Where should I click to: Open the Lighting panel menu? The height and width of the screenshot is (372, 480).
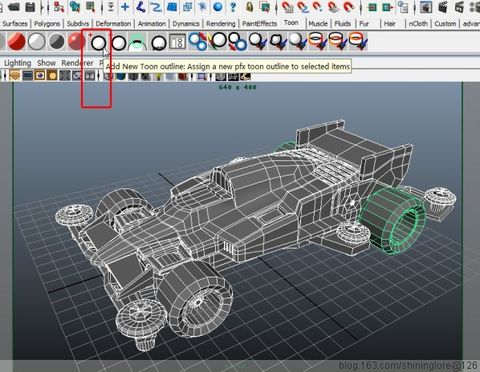click(x=17, y=63)
